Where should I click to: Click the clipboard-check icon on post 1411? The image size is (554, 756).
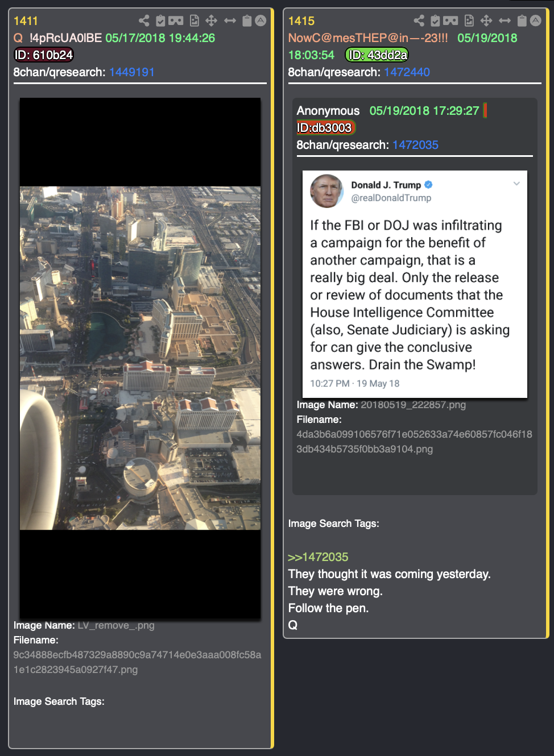pos(160,21)
